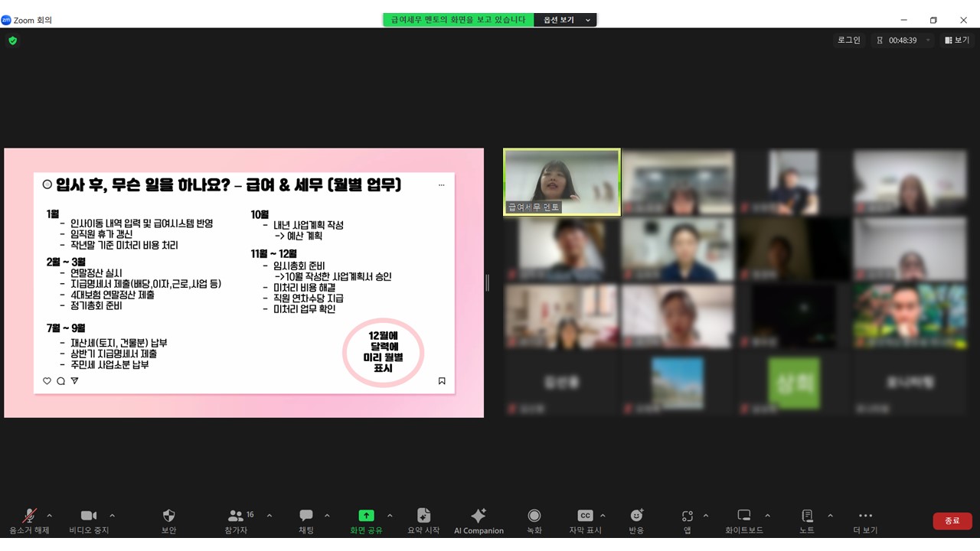This screenshot has width=980, height=551.
Task: Open the 참가자 participants panel
Action: coord(236,516)
